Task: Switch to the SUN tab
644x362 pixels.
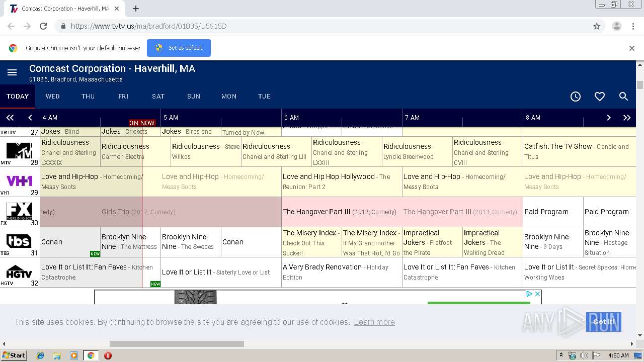Action: pos(194,97)
